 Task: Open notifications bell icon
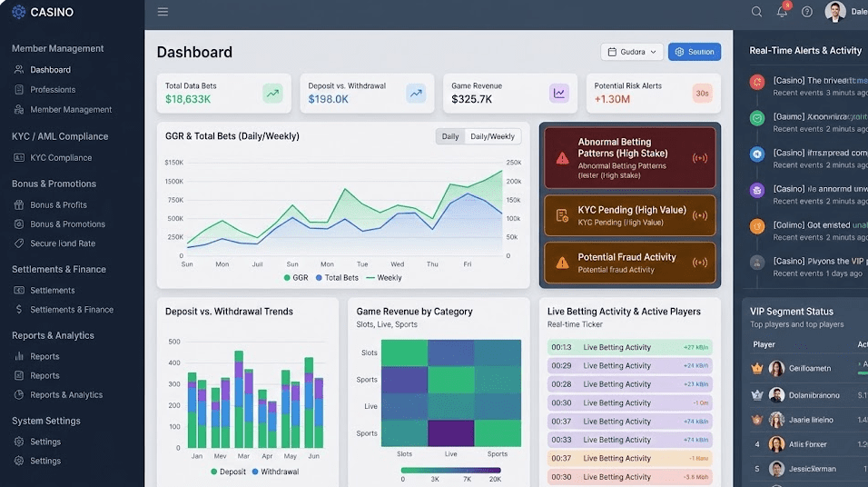click(782, 12)
